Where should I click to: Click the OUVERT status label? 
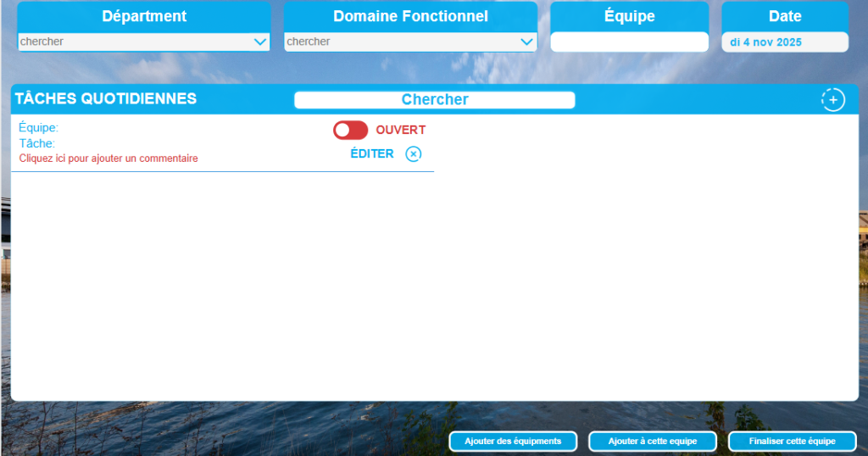pyautogui.click(x=400, y=130)
